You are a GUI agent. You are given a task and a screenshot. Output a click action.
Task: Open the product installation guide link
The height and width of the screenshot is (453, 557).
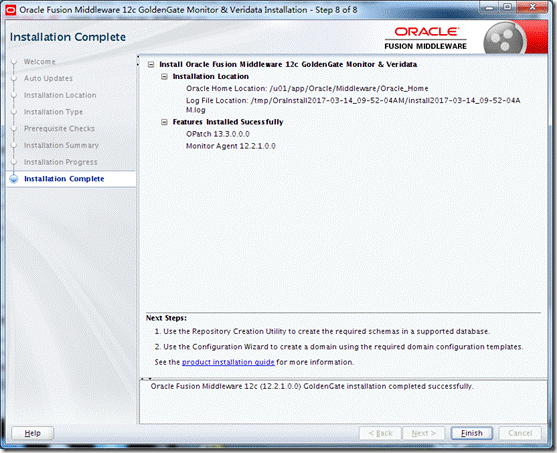pos(228,362)
